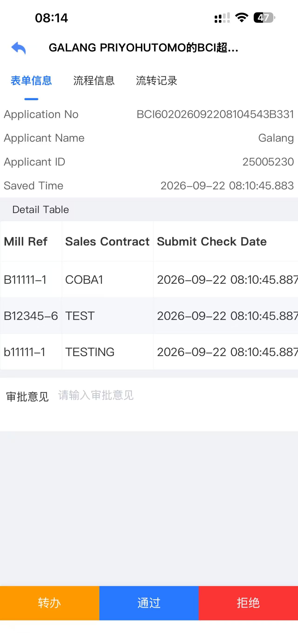Approve with the blue 通过 button
The height and width of the screenshot is (644, 298).
149,603
